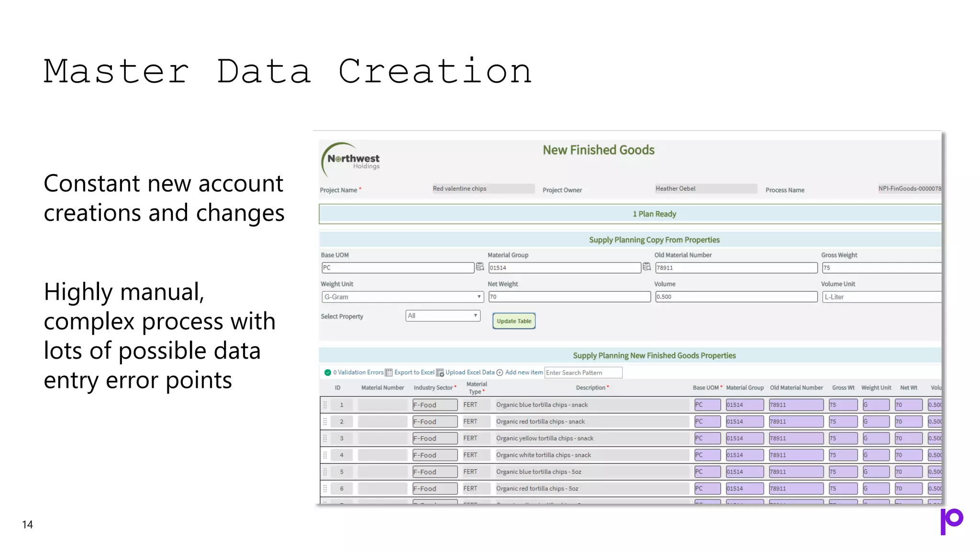The width and height of the screenshot is (980, 551).
Task: Click the Base UOM input field
Action: pyautogui.click(x=398, y=268)
